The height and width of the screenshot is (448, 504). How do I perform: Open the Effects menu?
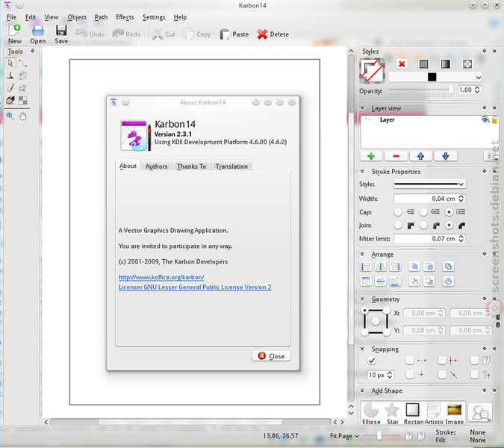[x=125, y=17]
